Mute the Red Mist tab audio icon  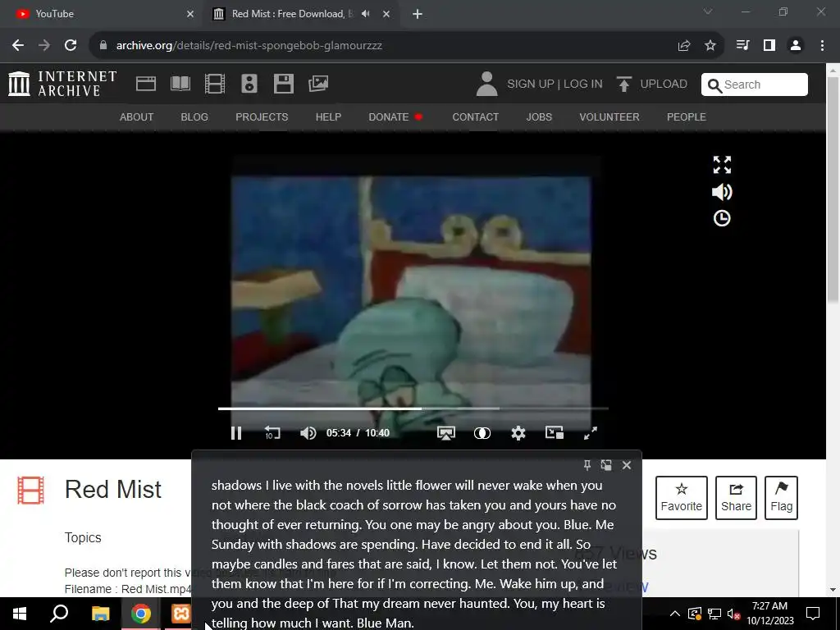[x=365, y=14]
